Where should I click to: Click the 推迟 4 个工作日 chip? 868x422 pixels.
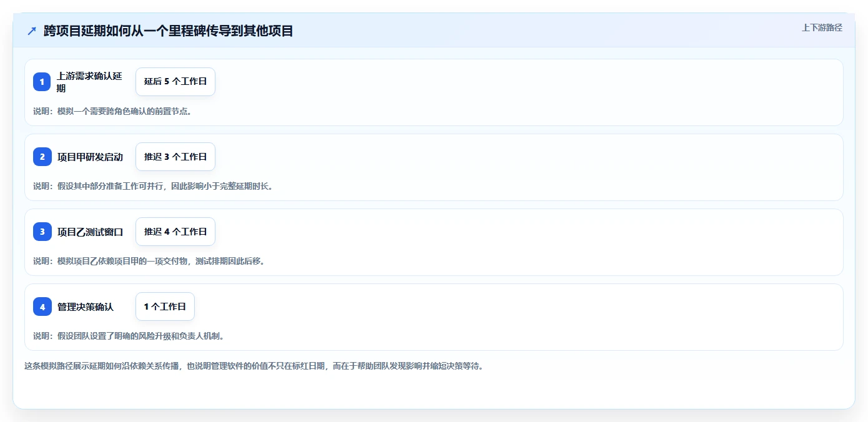click(175, 232)
